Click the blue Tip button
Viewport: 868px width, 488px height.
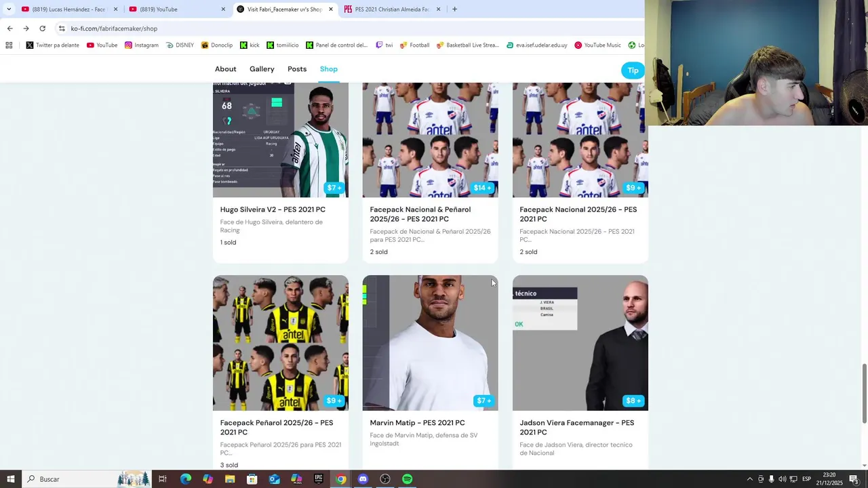pyautogui.click(x=633, y=70)
